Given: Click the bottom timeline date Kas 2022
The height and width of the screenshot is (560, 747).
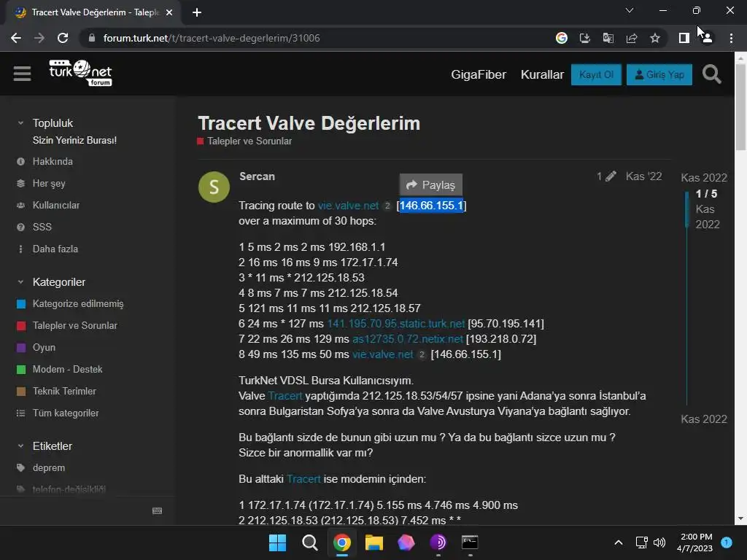Looking at the screenshot, I should (x=704, y=419).
